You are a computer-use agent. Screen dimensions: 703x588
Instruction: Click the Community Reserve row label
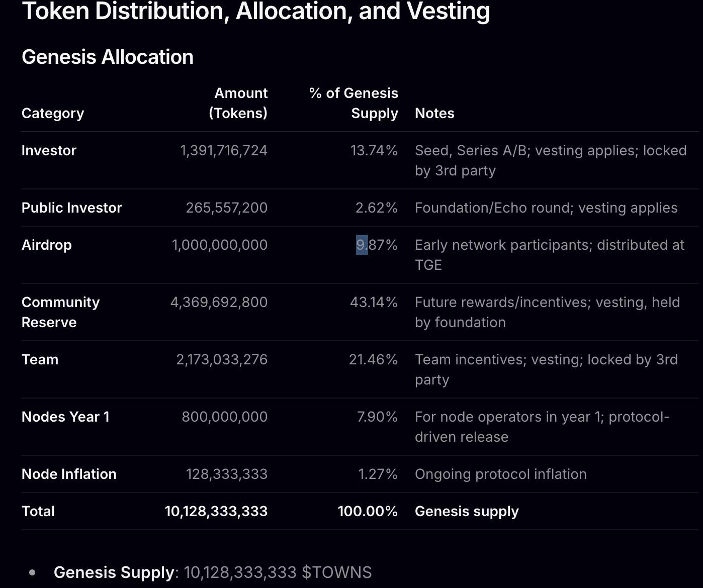tap(60, 312)
